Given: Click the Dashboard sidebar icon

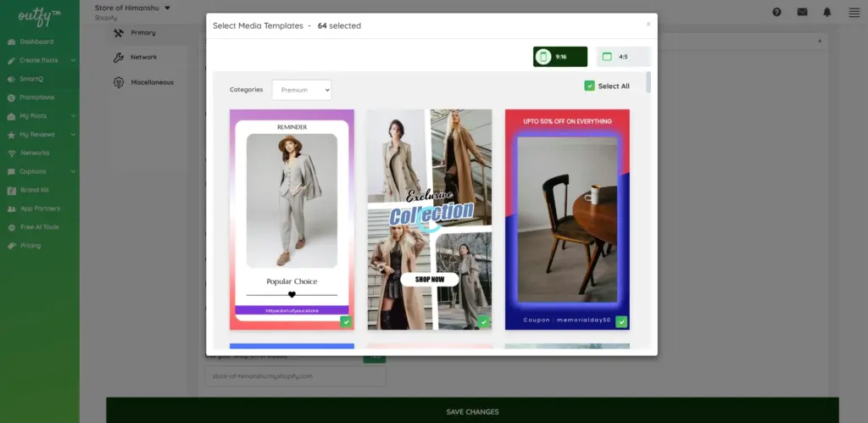Looking at the screenshot, I should point(11,42).
